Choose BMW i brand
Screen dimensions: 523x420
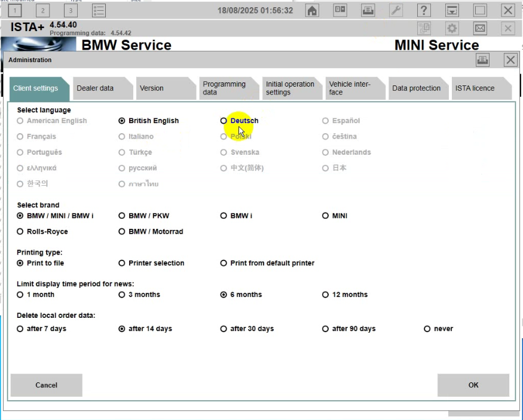click(236, 216)
